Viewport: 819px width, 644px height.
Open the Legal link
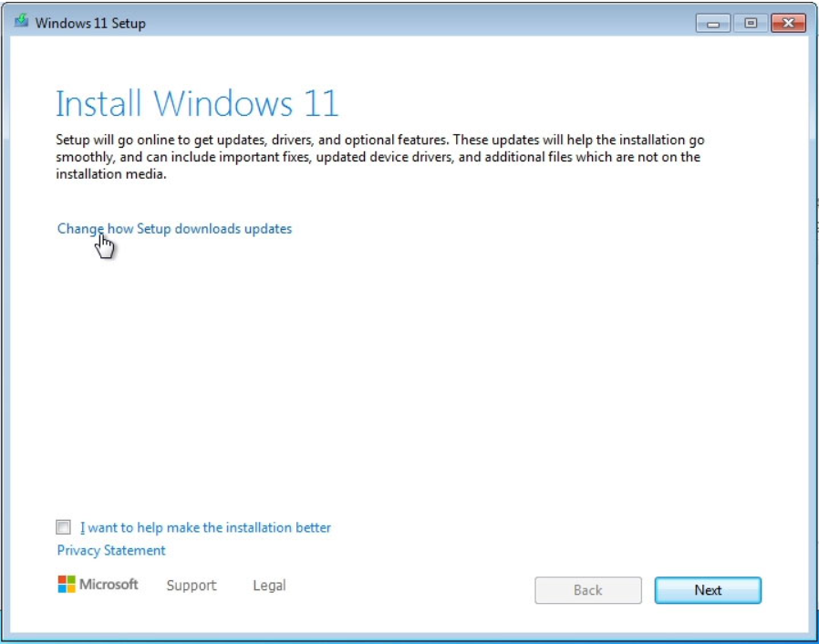(x=269, y=586)
